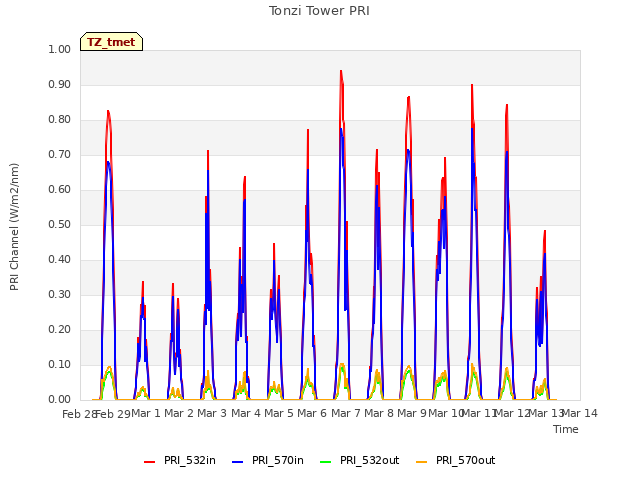640x480 pixels.
Task: Toggle the PRI_532out legend entry
Action: point(360,460)
